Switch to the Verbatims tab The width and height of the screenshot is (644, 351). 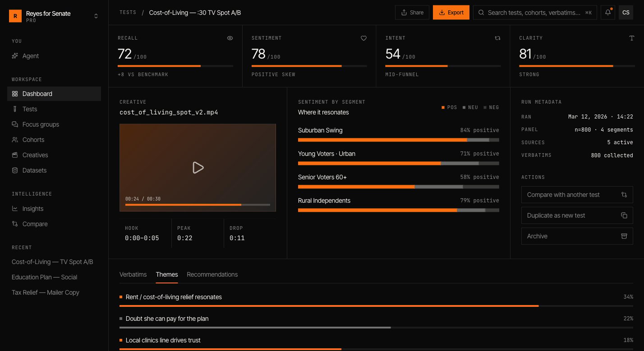click(x=133, y=274)
